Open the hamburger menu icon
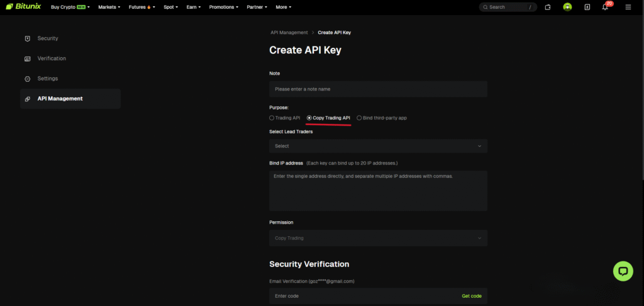This screenshot has width=644, height=306. (628, 7)
